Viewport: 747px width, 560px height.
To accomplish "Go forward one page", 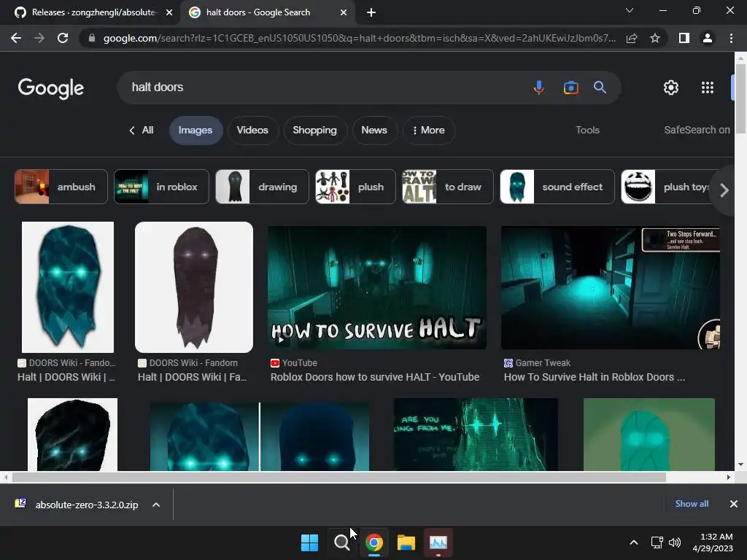I will pyautogui.click(x=39, y=38).
